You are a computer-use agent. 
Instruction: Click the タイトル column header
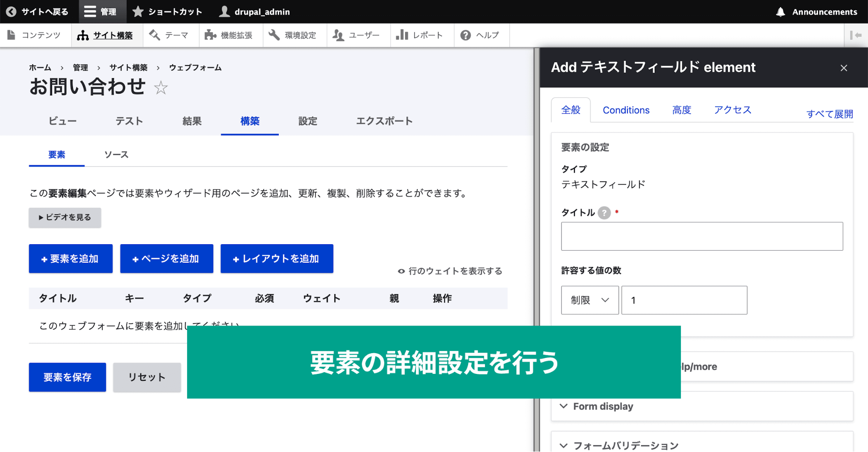58,298
